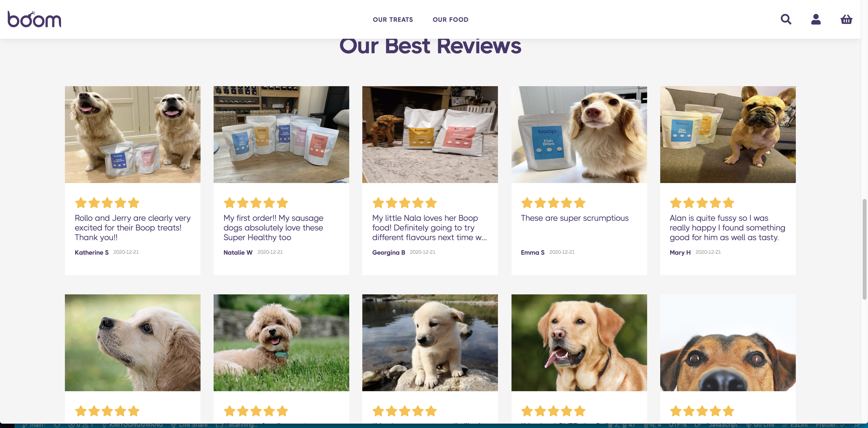Screen dimensions: 868x428
Task: Click the first star on Natalie W's review
Action: tap(229, 203)
